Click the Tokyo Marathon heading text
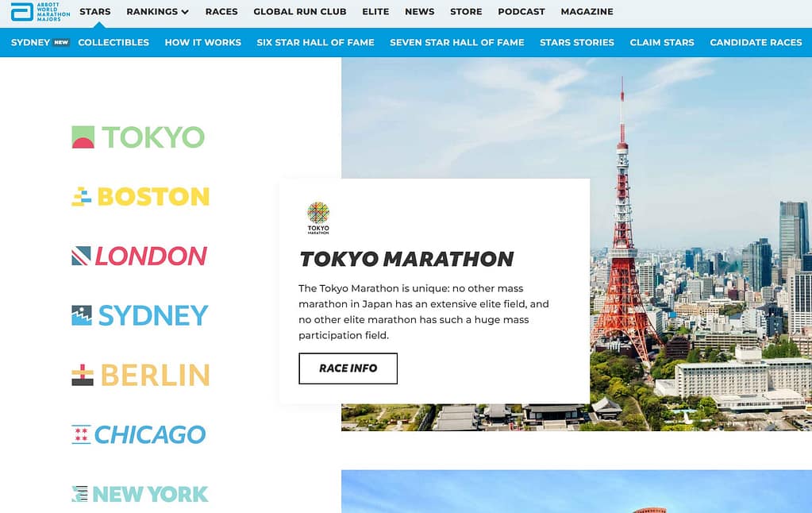This screenshot has height=513, width=812. pyautogui.click(x=406, y=259)
